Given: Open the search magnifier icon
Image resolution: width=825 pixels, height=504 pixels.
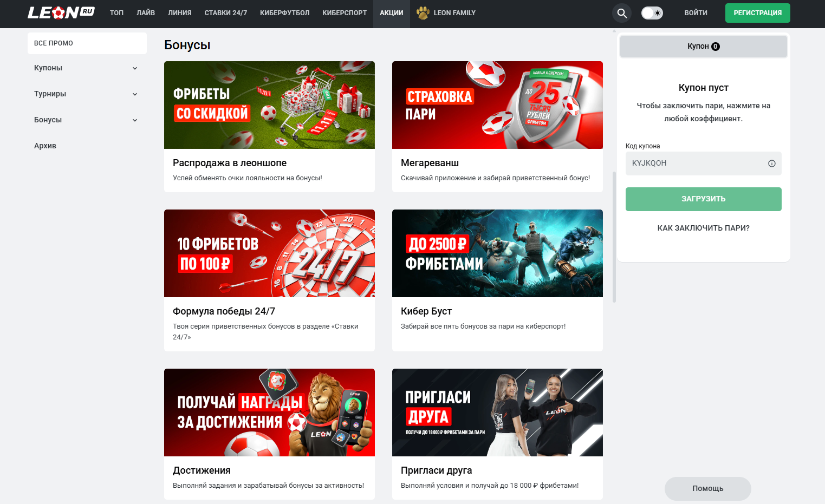Looking at the screenshot, I should coord(622,14).
